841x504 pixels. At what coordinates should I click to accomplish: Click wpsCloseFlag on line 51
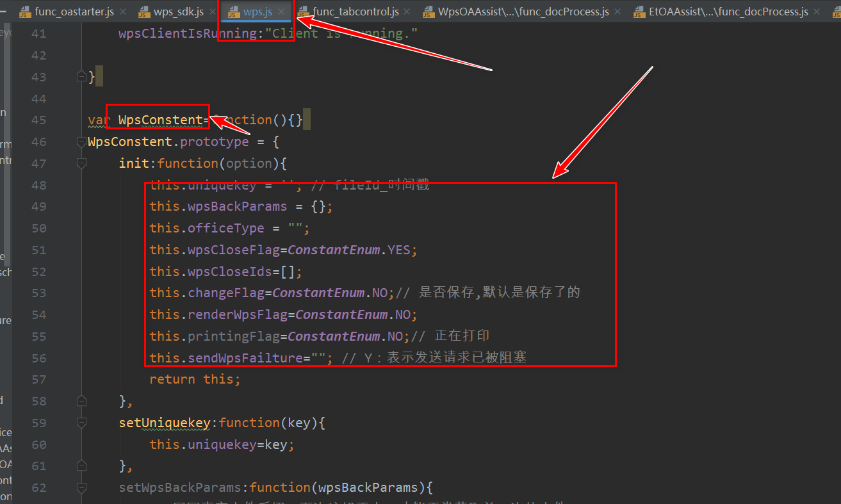coord(234,250)
